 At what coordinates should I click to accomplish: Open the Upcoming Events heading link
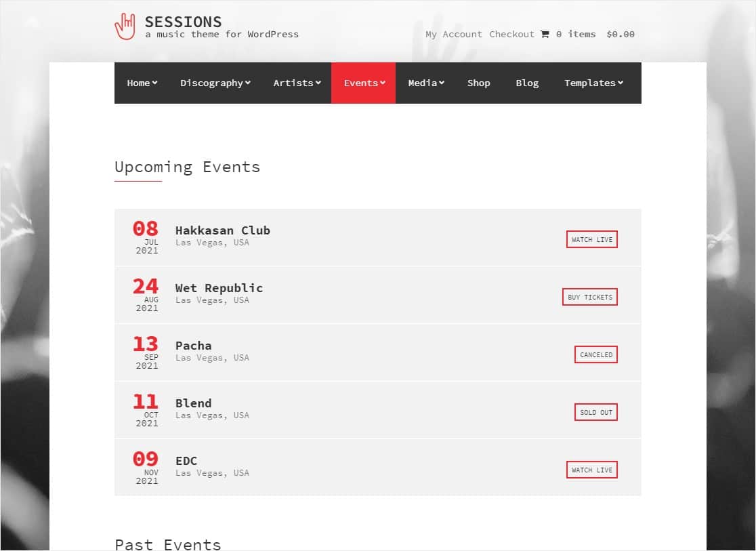pos(187,167)
